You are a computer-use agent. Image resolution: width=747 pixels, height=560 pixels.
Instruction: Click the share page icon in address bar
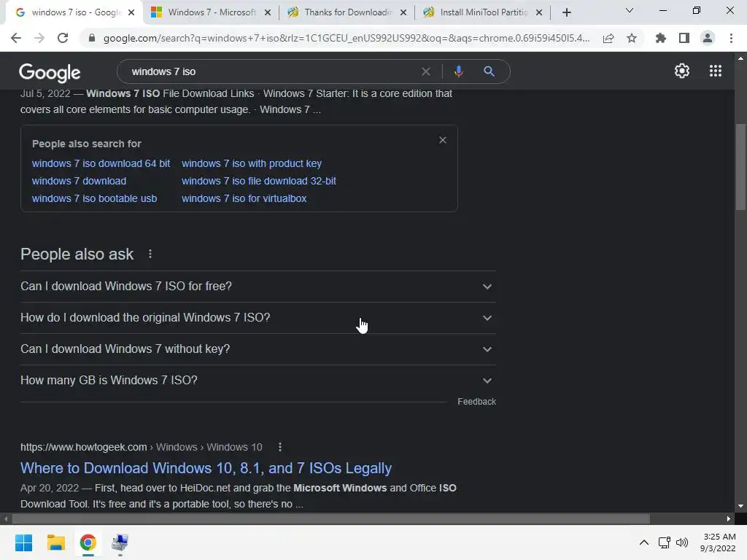(608, 38)
